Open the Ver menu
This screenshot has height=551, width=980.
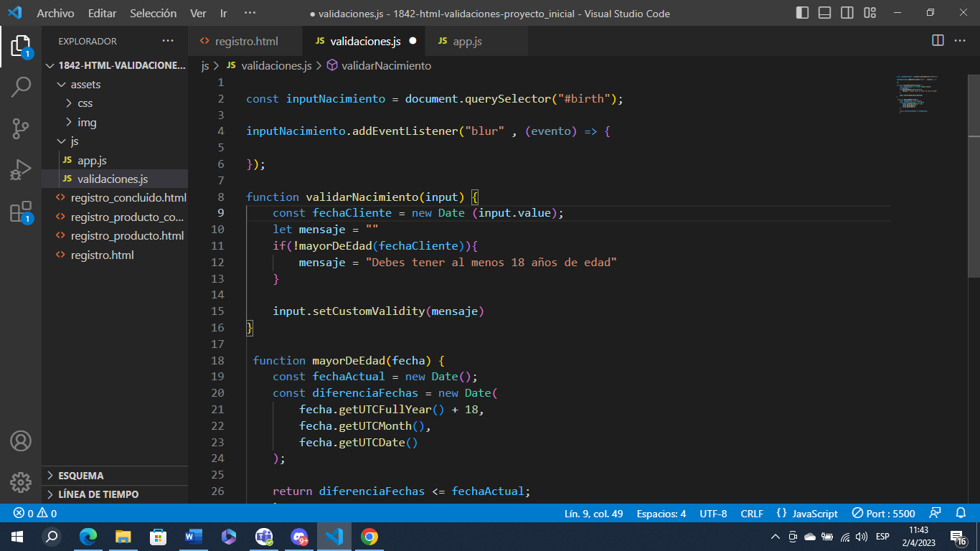198,13
